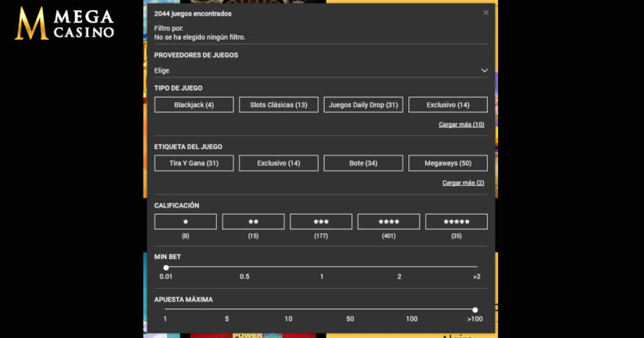644x338 pixels.
Task: Select the one-star rating filter
Action: pyautogui.click(x=186, y=222)
